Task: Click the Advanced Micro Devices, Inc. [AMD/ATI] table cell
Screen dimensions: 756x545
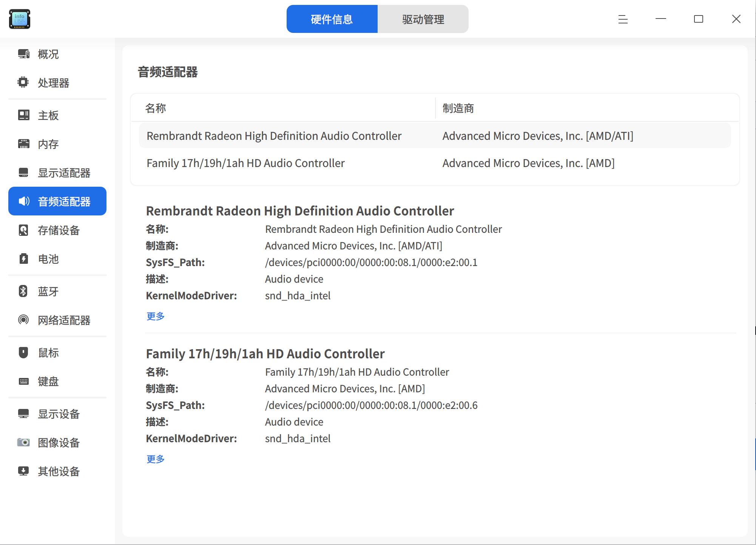Action: (538, 136)
